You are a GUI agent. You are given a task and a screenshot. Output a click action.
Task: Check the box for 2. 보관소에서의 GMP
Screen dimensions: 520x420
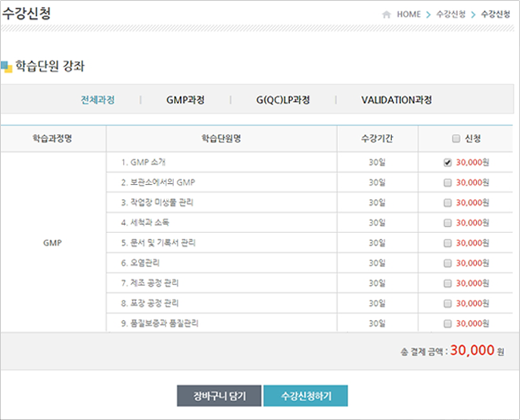pyautogui.click(x=447, y=182)
